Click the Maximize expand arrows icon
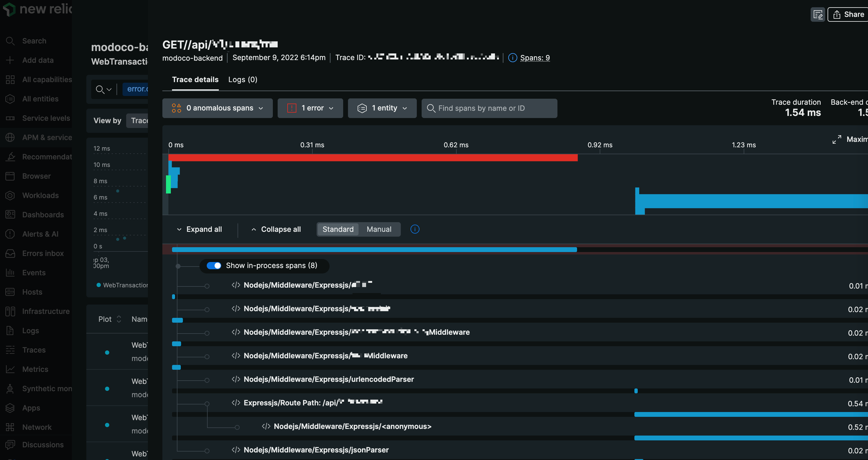868x460 pixels. coord(837,139)
